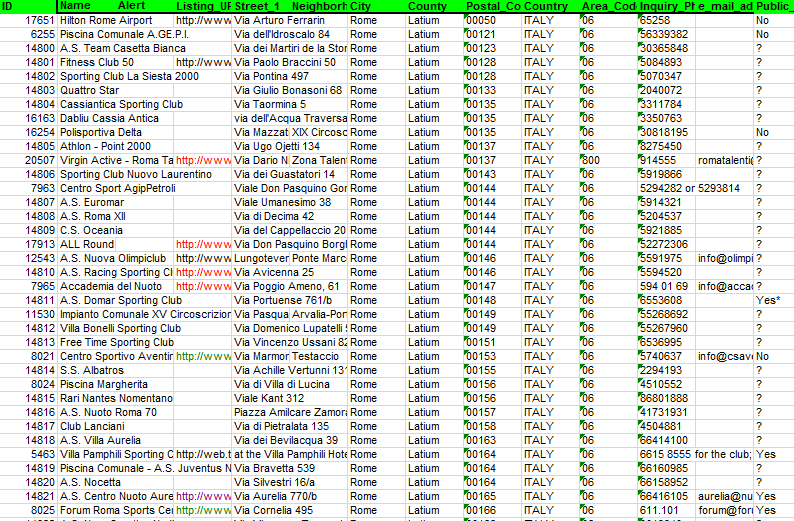Select the Testaccio neighborhood cell
This screenshot has height=521, width=794.
click(x=319, y=356)
